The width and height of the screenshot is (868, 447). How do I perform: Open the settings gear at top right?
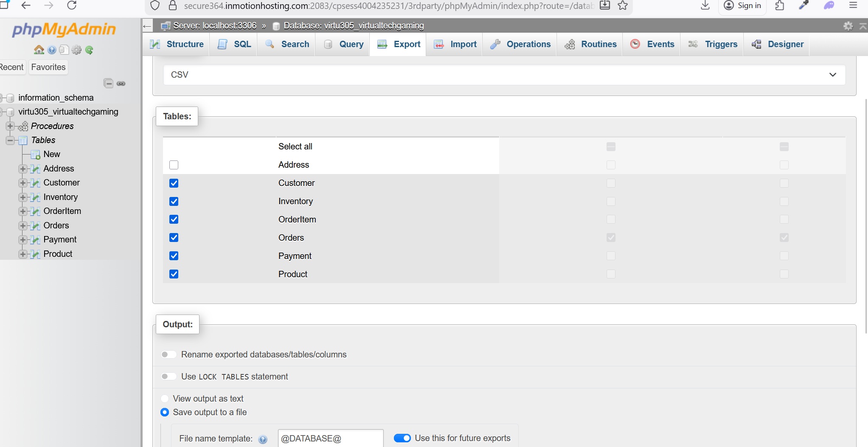848,25
